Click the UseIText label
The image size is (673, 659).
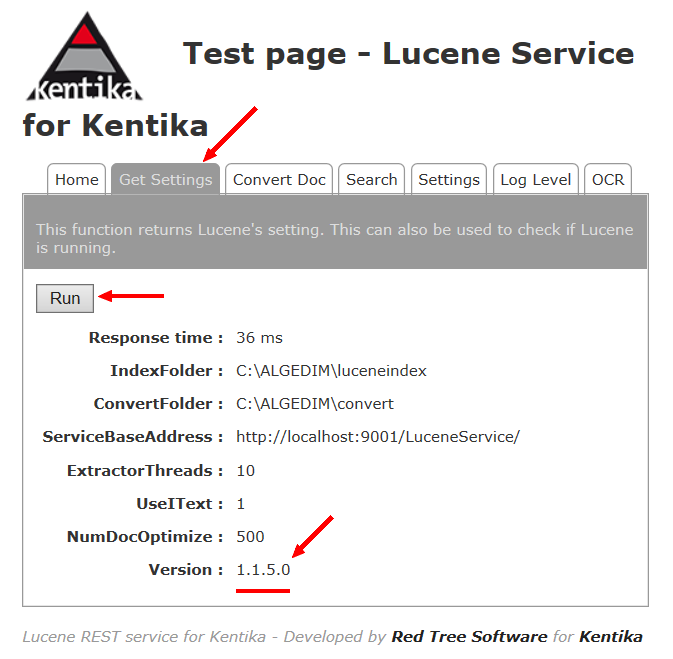180,504
